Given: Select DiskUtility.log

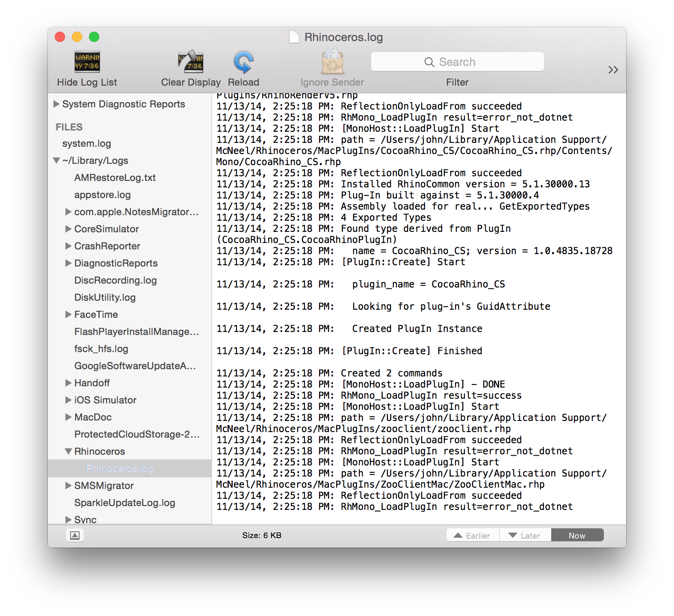Looking at the screenshot, I should pos(105,298).
